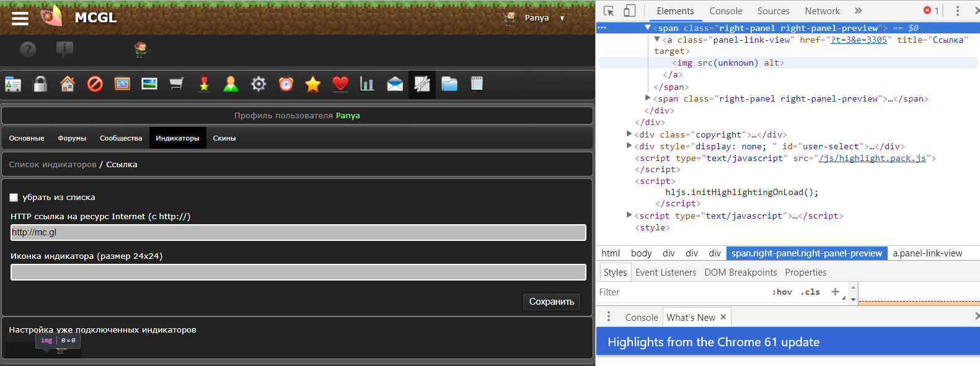This screenshot has width=980, height=366.
Task: Switch to the Форумы profile tab
Action: coord(72,138)
